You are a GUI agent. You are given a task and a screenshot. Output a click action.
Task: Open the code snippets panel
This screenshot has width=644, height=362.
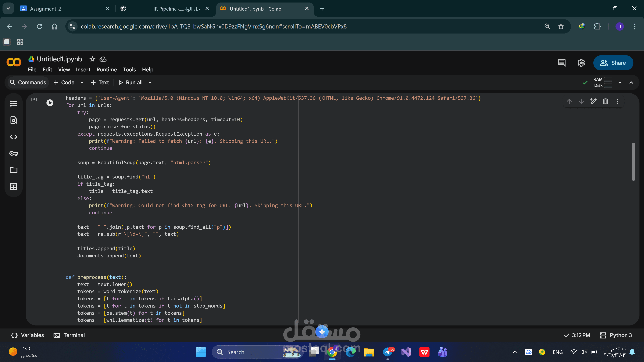pos(13,137)
